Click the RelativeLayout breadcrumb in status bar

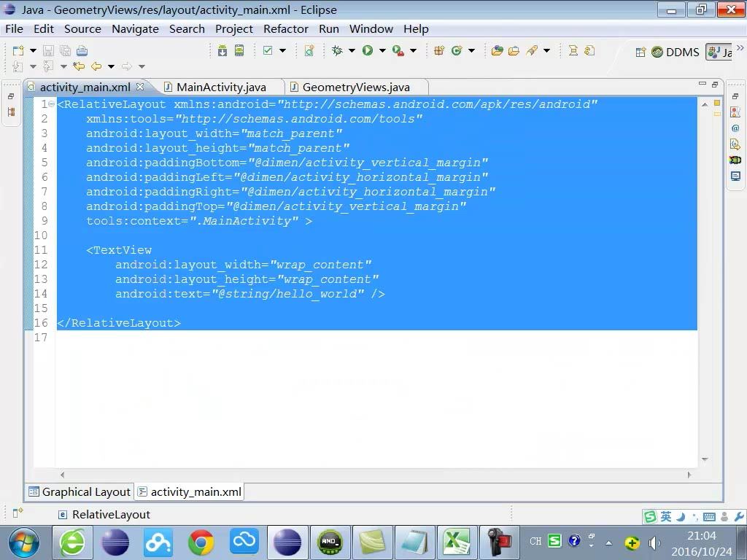pos(104,515)
